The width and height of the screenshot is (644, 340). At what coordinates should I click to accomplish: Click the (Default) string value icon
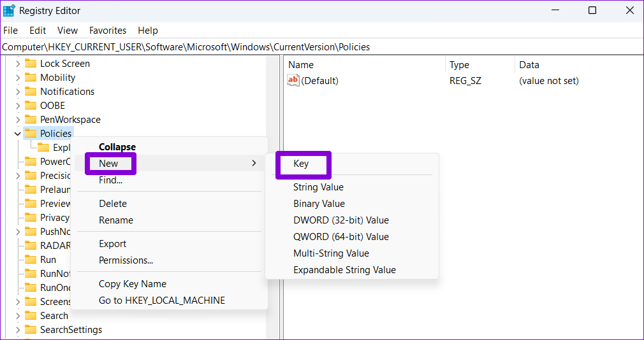[293, 81]
